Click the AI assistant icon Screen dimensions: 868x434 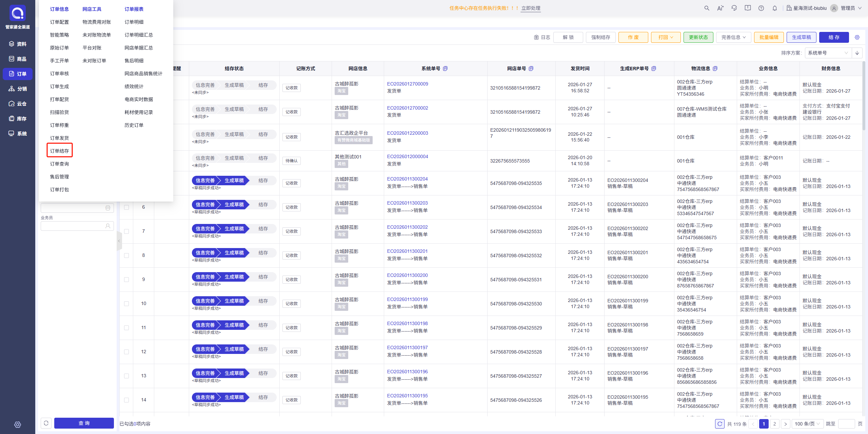point(720,8)
